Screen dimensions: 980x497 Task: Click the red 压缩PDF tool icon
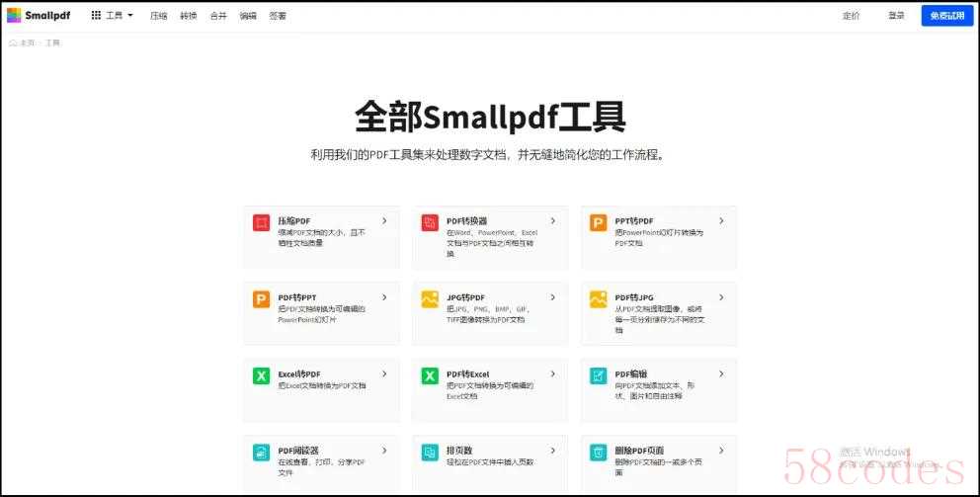pyautogui.click(x=261, y=223)
